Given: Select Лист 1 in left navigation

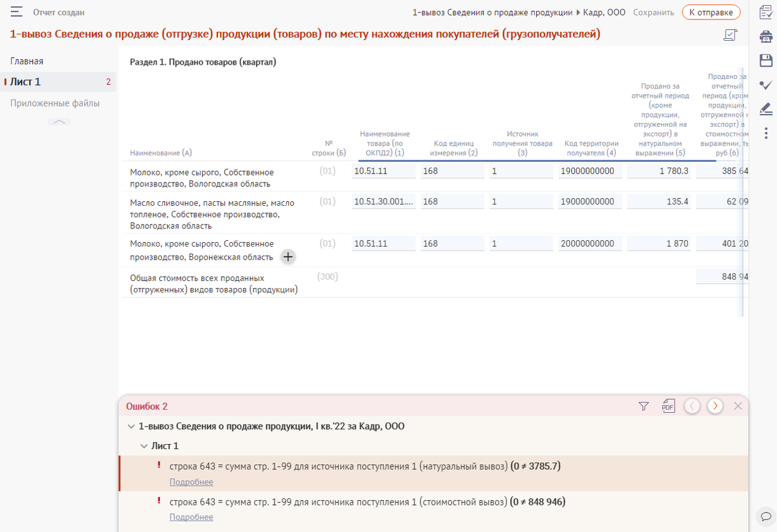Looking at the screenshot, I should 58,82.
